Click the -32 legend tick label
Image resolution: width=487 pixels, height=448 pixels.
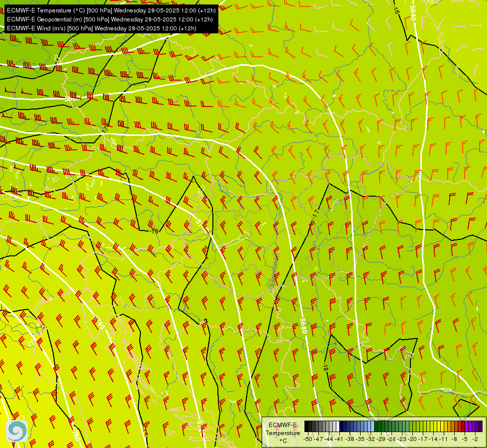pos(371,439)
